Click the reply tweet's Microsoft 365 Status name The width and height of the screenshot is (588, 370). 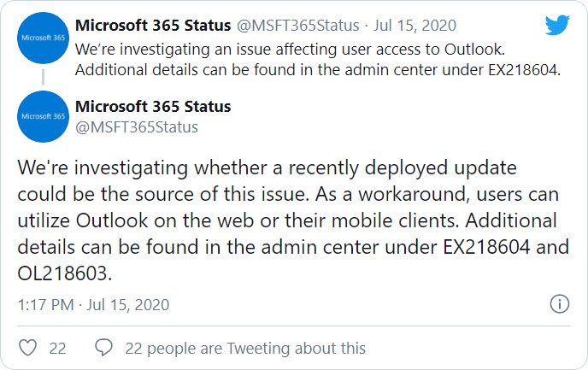[152, 107]
